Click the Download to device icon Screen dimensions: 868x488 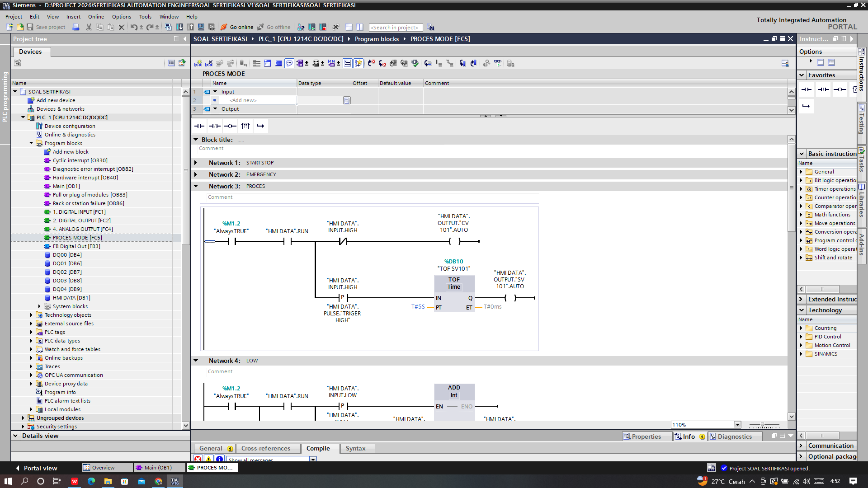pyautogui.click(x=179, y=27)
